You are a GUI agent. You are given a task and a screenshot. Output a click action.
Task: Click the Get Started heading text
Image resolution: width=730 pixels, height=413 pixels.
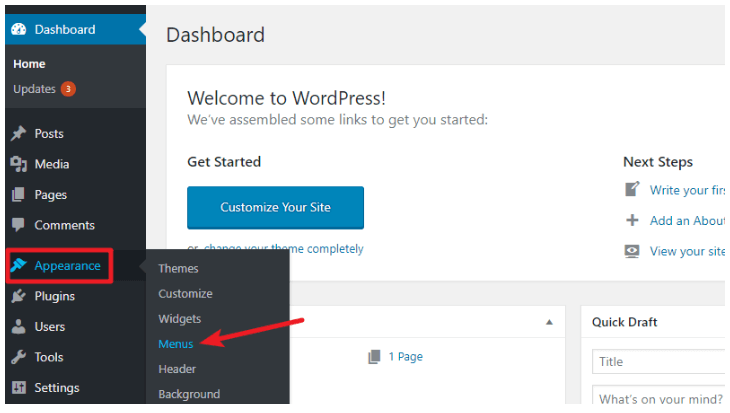[224, 162]
